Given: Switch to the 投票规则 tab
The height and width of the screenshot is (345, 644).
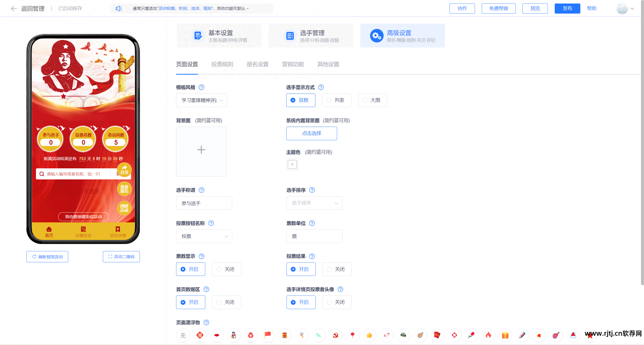Looking at the screenshot, I should coord(222,64).
